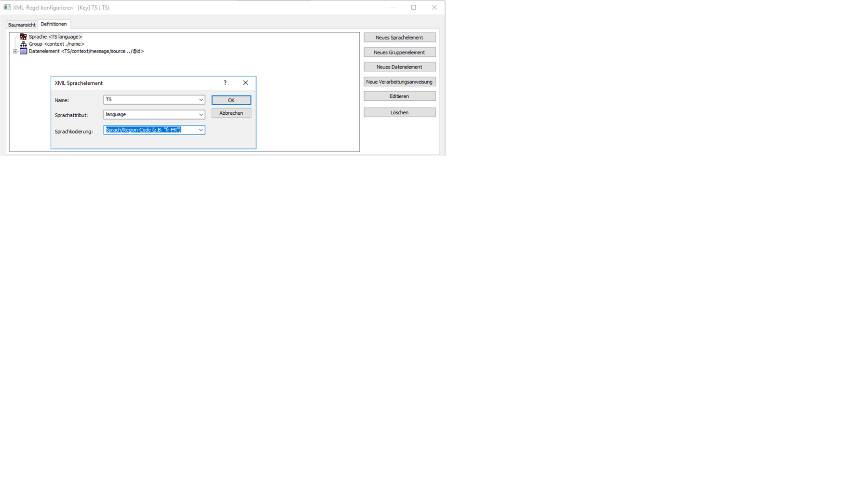This screenshot has height=488, width=868.
Task: Open the Sprachattribut dropdown arrow
Action: click(201, 115)
